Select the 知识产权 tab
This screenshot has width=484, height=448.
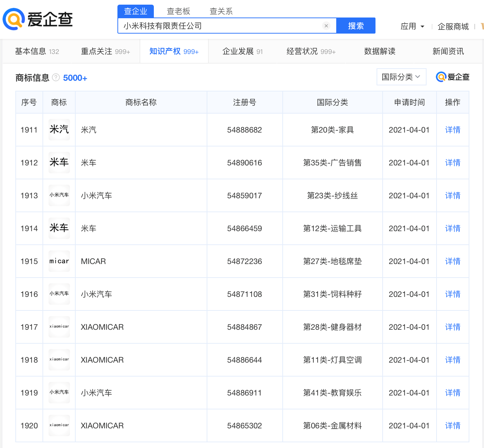click(x=174, y=51)
